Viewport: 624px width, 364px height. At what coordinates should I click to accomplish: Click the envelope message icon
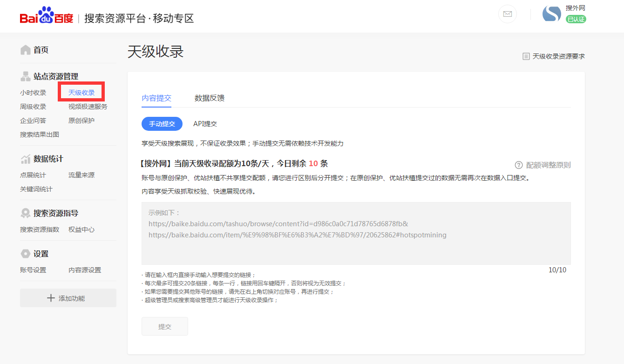508,14
